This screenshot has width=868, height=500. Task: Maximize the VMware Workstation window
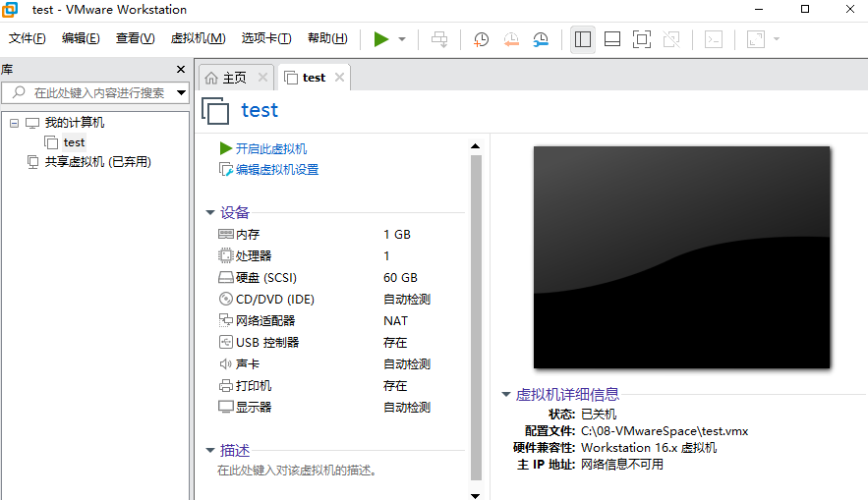coord(805,9)
